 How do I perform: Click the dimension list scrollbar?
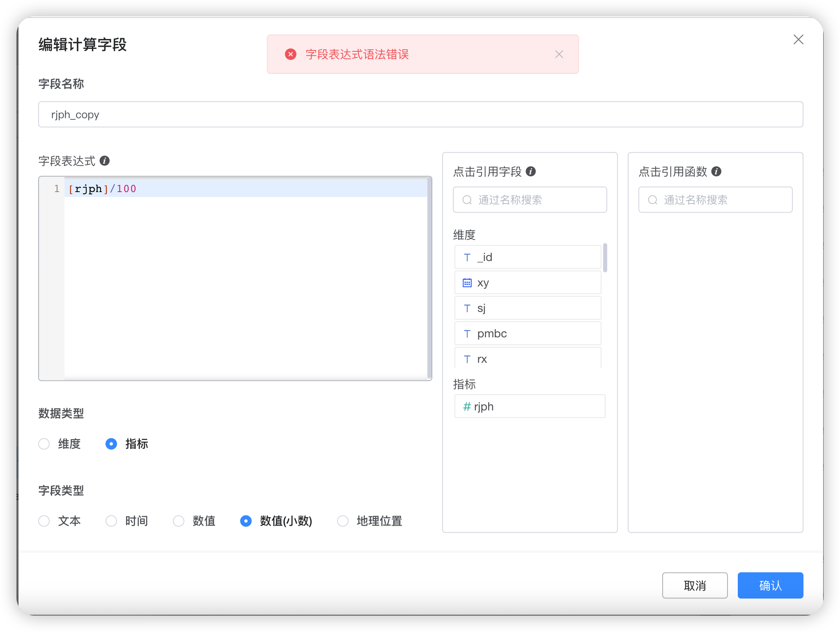tap(605, 258)
